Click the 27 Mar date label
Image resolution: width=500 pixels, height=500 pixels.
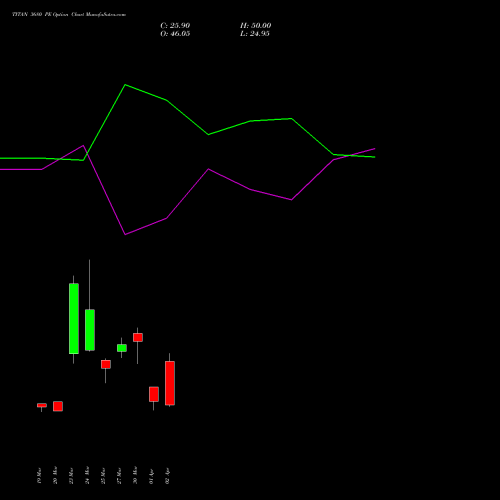(x=119, y=475)
